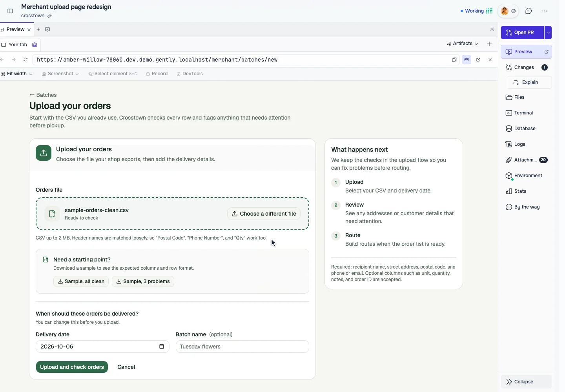Open Environment in the right sidebar
This screenshot has width=565, height=392.
coord(526,176)
